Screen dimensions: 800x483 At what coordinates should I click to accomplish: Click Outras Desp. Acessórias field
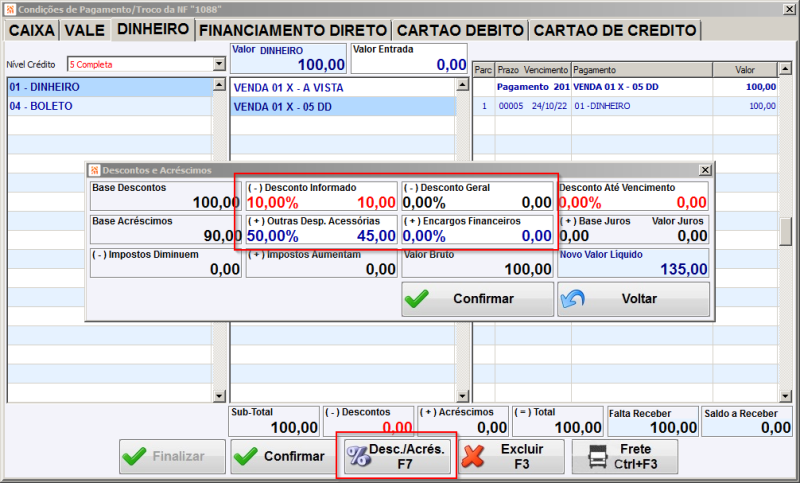pos(321,230)
